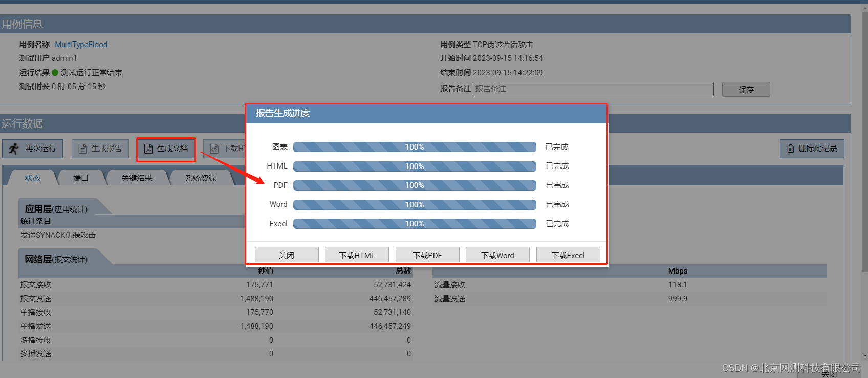The height and width of the screenshot is (378, 868).
Task: Click the 多播发送 row label
Action: [x=36, y=354]
